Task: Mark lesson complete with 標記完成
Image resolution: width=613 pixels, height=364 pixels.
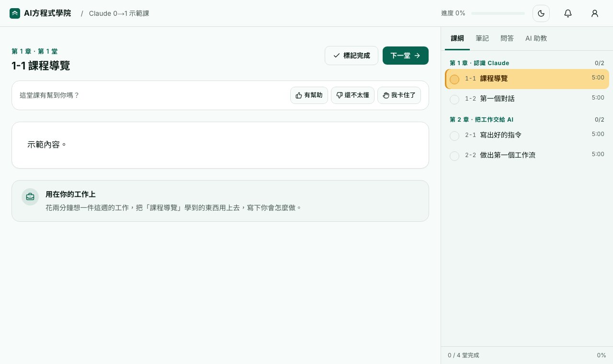Action: 352,56
